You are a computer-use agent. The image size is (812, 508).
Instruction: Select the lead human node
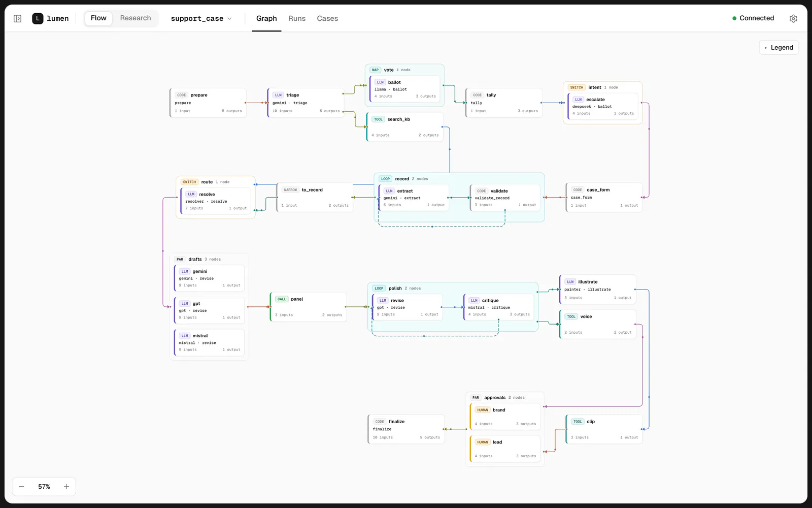pyautogui.click(x=505, y=449)
